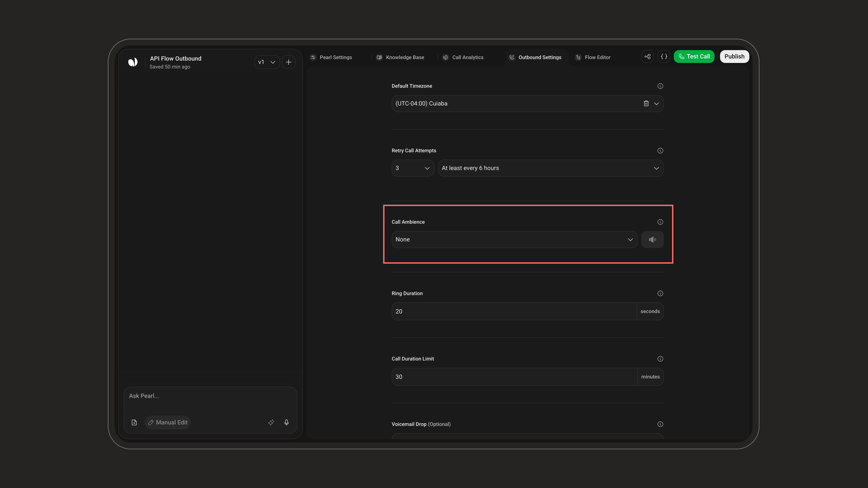Show info for Call Duration Limit
The width and height of the screenshot is (868, 488).
point(660,359)
